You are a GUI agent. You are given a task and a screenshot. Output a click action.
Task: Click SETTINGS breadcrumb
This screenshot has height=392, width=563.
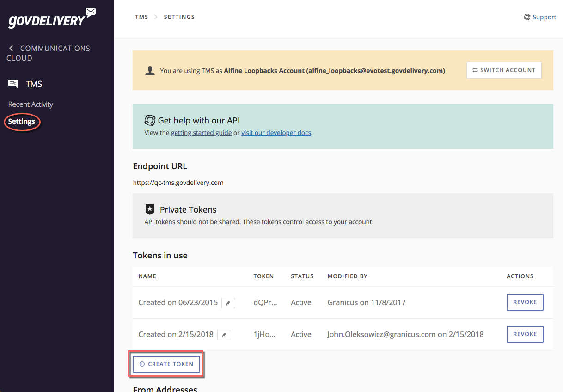179,17
